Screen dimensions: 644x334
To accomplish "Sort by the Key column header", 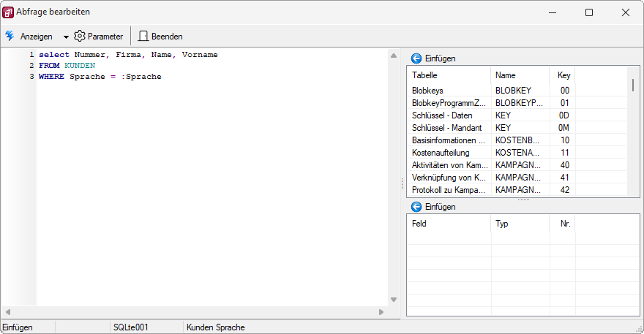I will coord(562,75).
